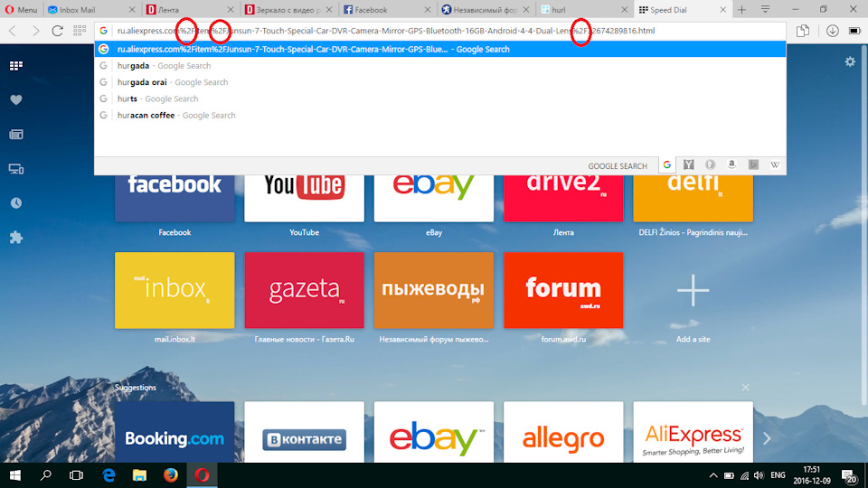
Task: Go back with the back arrow
Action: coord(13,31)
